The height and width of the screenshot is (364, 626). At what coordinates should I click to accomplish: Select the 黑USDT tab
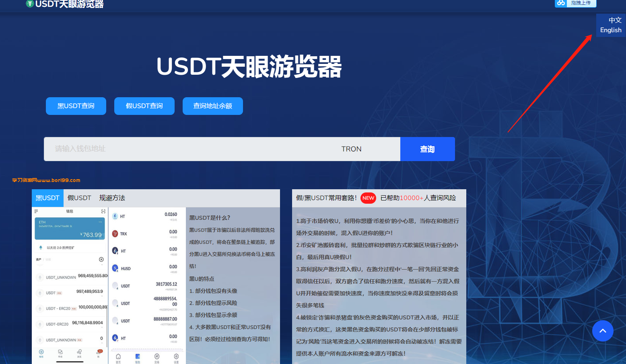tap(47, 198)
